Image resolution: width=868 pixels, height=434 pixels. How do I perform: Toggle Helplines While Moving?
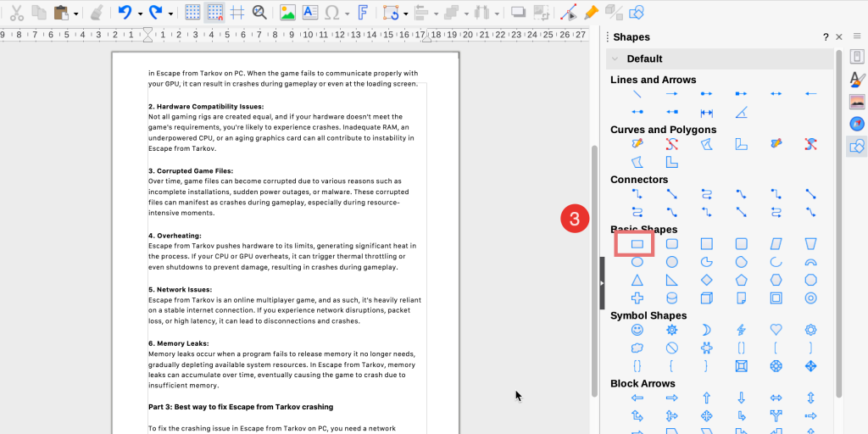click(x=237, y=12)
